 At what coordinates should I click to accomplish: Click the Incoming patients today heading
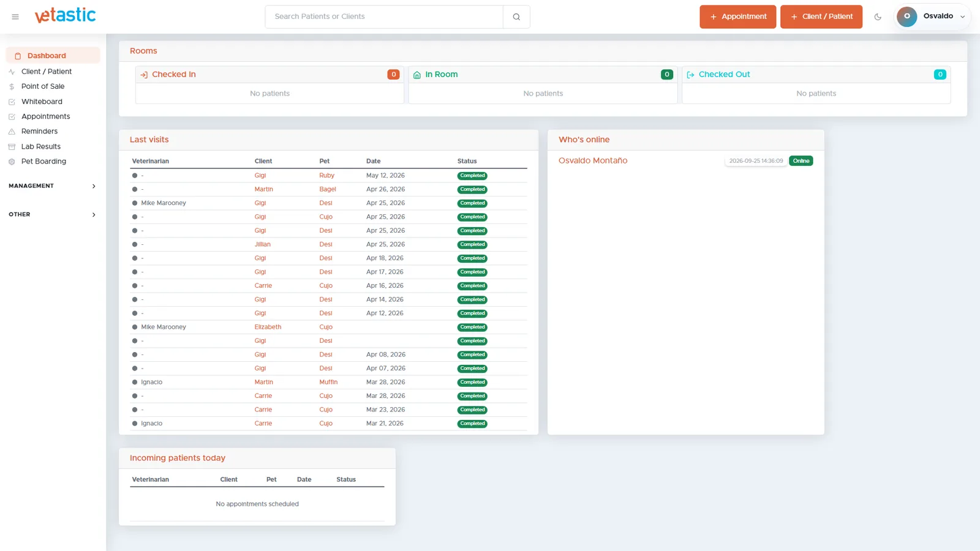click(178, 458)
